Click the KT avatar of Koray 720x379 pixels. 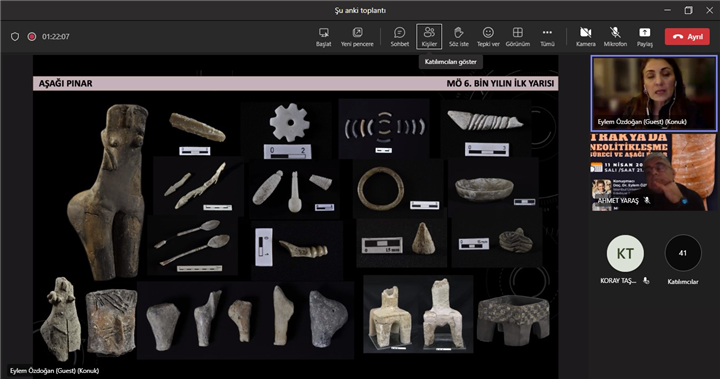(624, 253)
